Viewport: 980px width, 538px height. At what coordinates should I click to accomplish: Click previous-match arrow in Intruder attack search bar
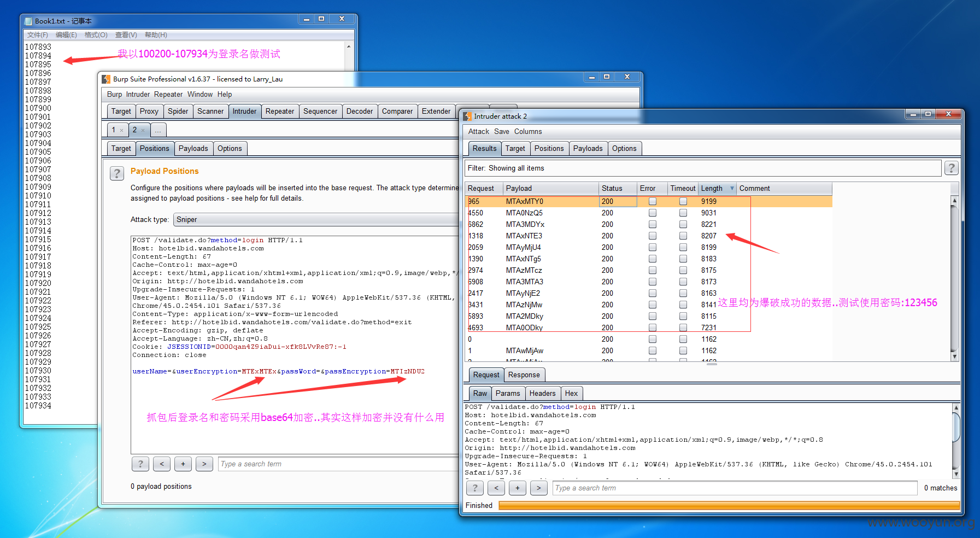[x=496, y=488]
